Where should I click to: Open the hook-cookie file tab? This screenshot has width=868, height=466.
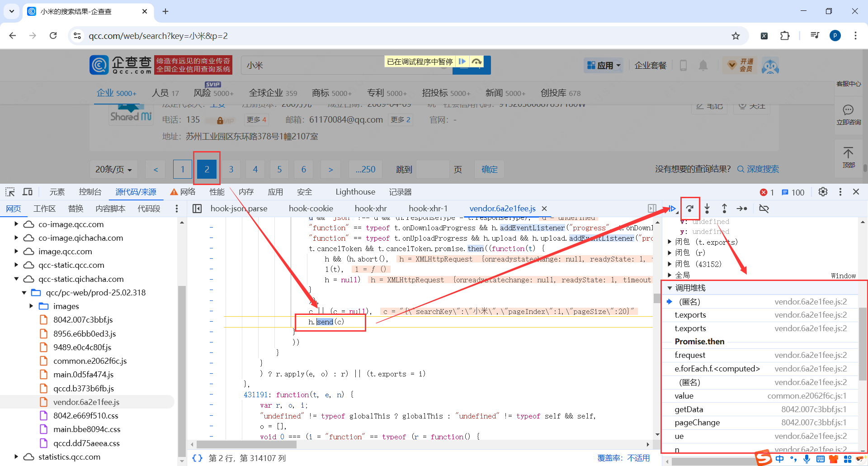(311, 209)
